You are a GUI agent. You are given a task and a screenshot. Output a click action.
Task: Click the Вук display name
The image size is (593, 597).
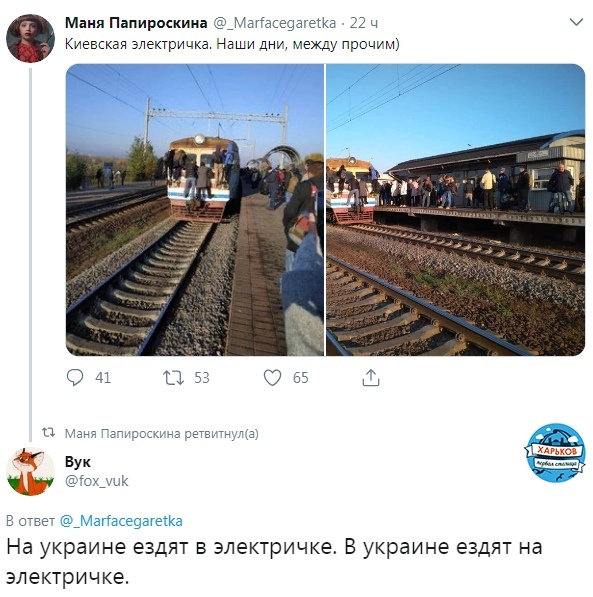coord(78,461)
